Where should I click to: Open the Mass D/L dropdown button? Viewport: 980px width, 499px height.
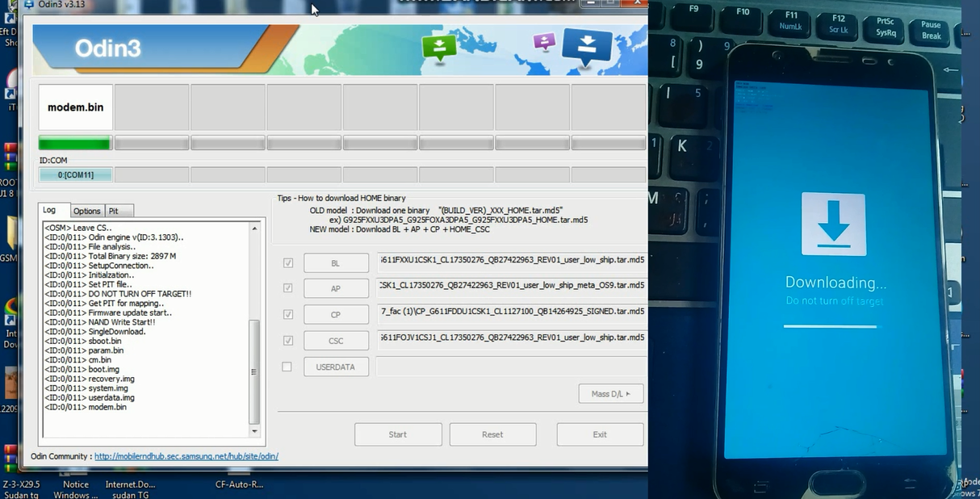pos(611,394)
